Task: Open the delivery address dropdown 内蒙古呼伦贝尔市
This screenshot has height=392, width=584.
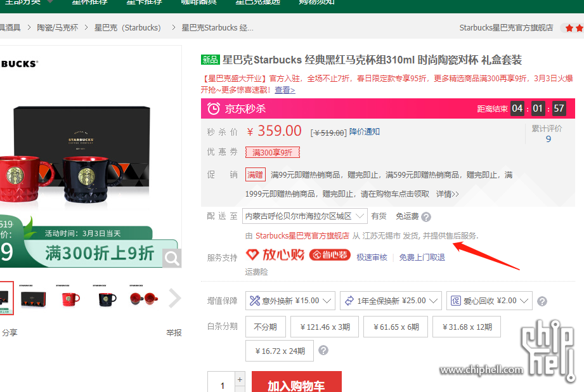Action: tap(304, 216)
